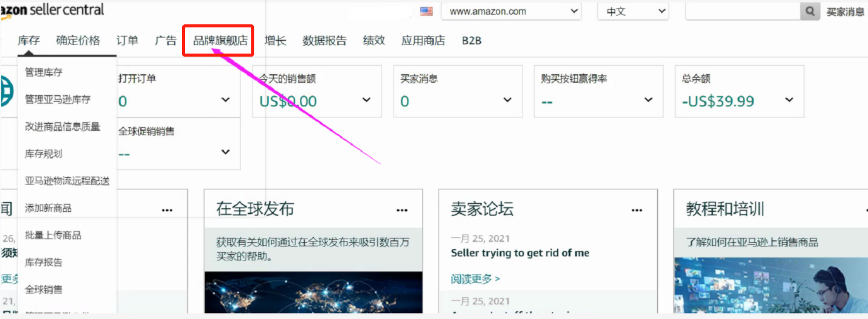Open the 绩效 menu

pos(373,40)
